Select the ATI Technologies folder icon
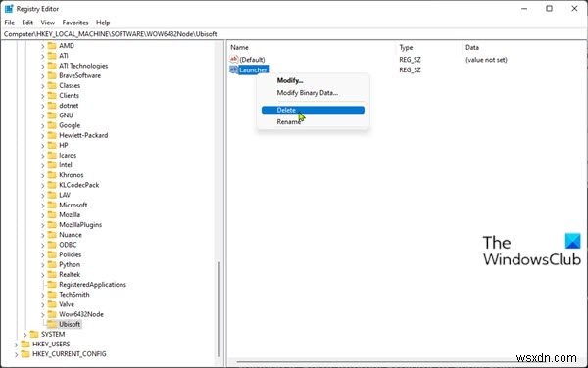 pos(52,66)
